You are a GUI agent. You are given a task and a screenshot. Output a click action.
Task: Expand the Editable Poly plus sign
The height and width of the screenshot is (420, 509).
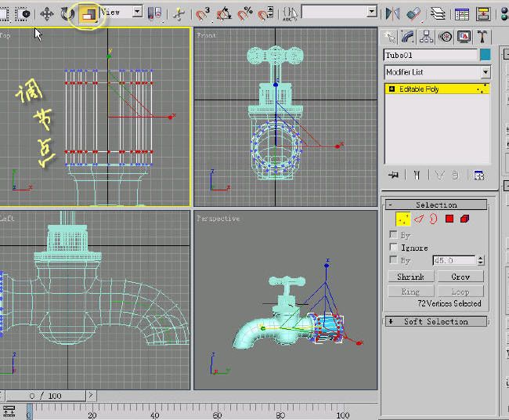(392, 89)
